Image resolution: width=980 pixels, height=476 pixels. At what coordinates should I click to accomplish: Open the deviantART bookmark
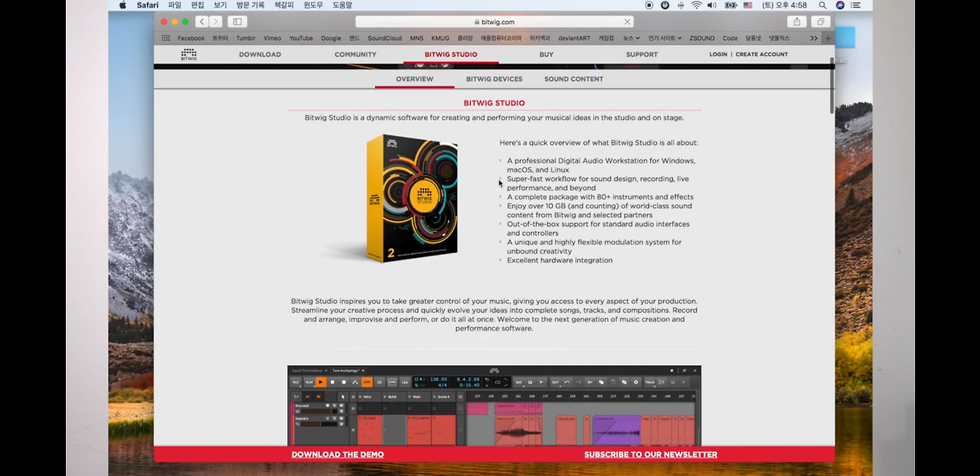point(574,37)
